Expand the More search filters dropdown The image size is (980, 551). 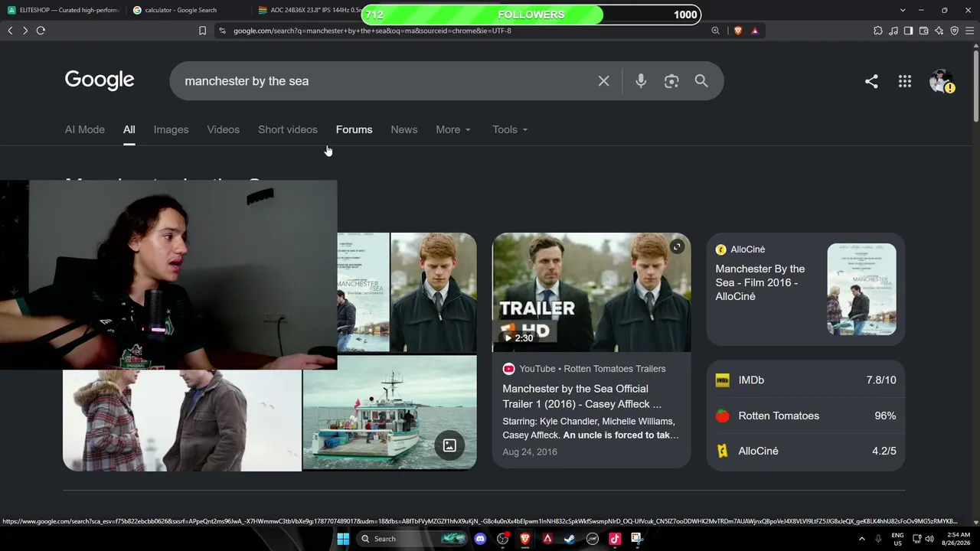coord(453,129)
